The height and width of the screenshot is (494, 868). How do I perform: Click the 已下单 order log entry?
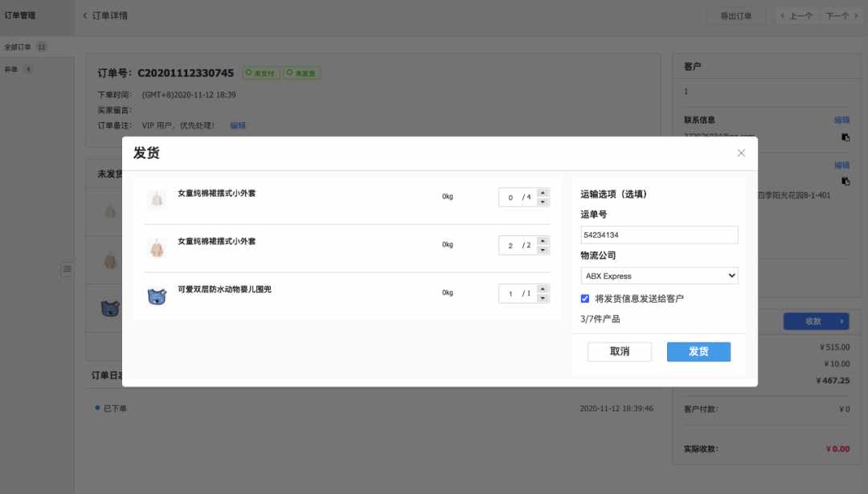coord(115,408)
